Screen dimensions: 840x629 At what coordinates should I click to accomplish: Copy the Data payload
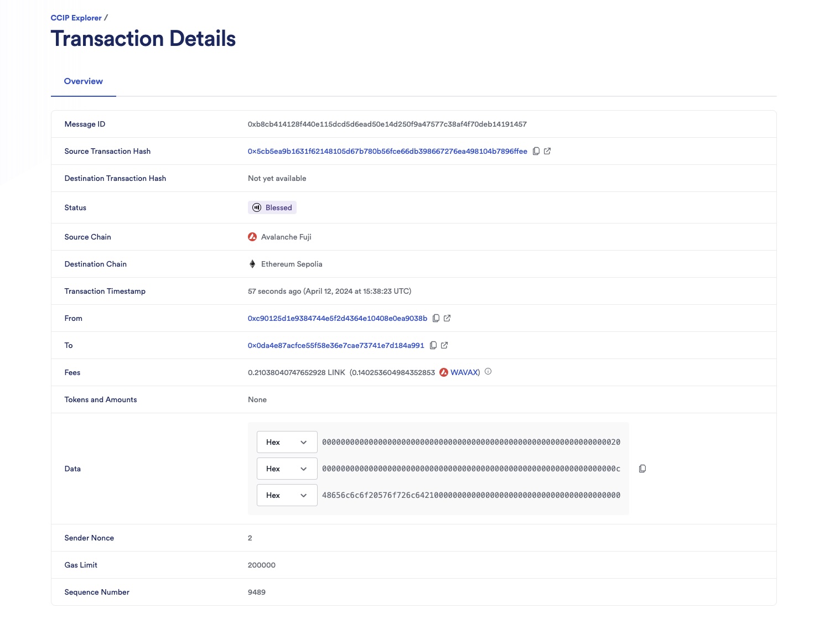[642, 469]
